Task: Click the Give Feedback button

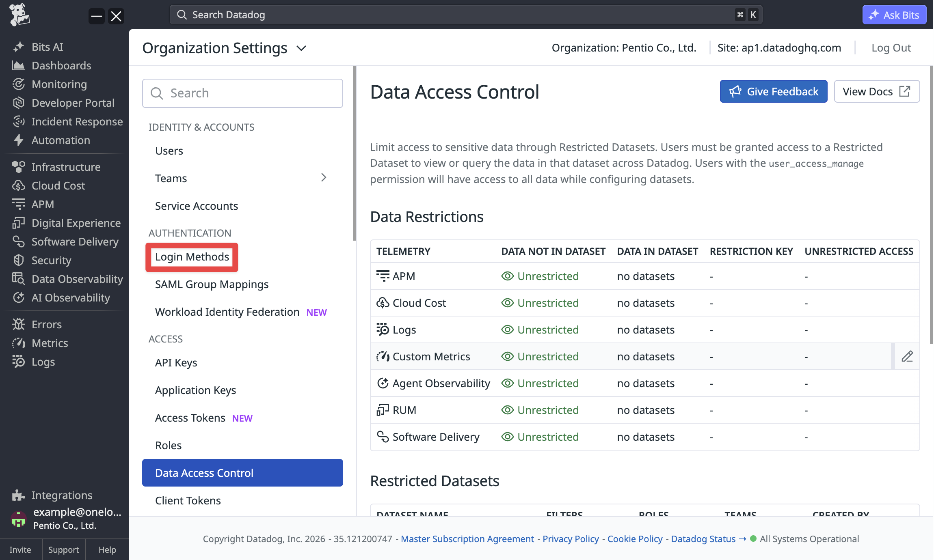Action: [774, 91]
